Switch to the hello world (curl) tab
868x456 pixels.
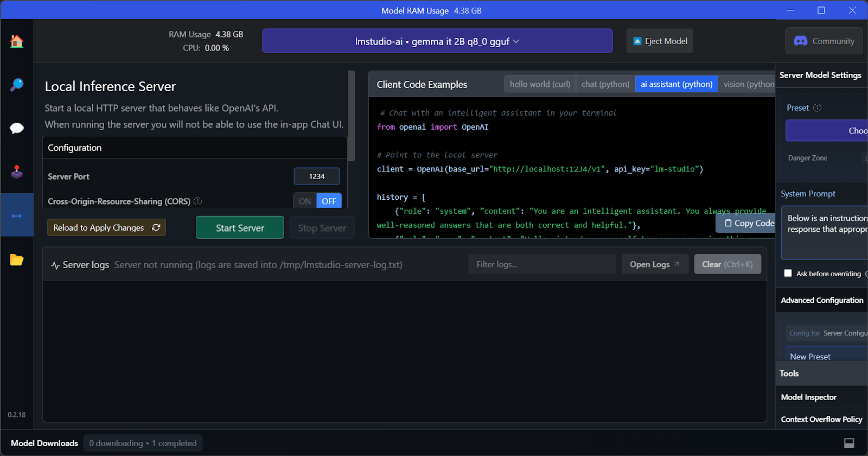(540, 84)
